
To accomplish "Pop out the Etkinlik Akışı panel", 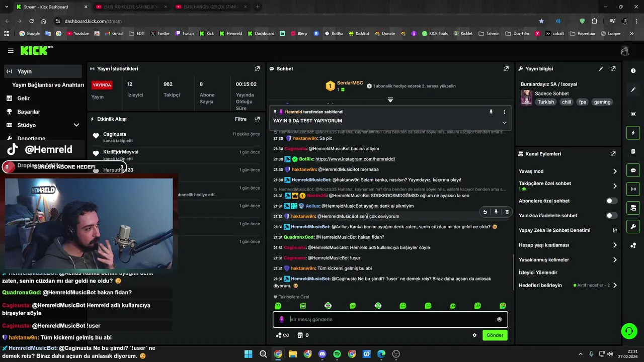I will [257, 119].
